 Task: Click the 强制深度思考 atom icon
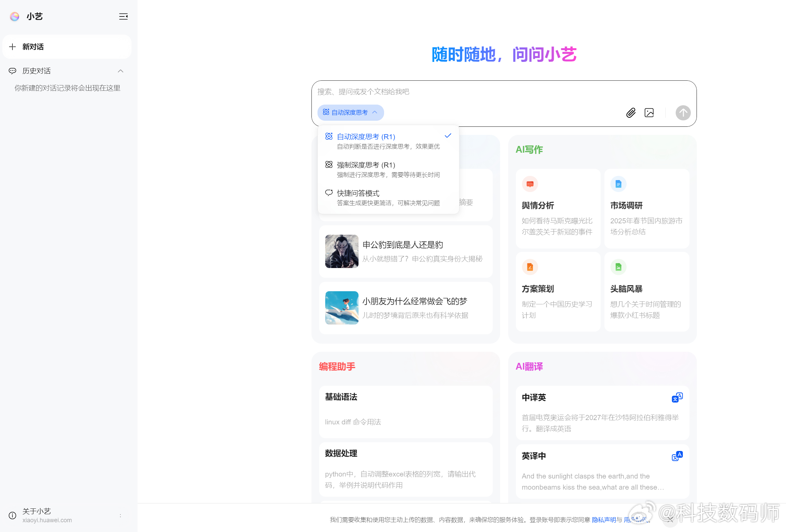coord(329,165)
